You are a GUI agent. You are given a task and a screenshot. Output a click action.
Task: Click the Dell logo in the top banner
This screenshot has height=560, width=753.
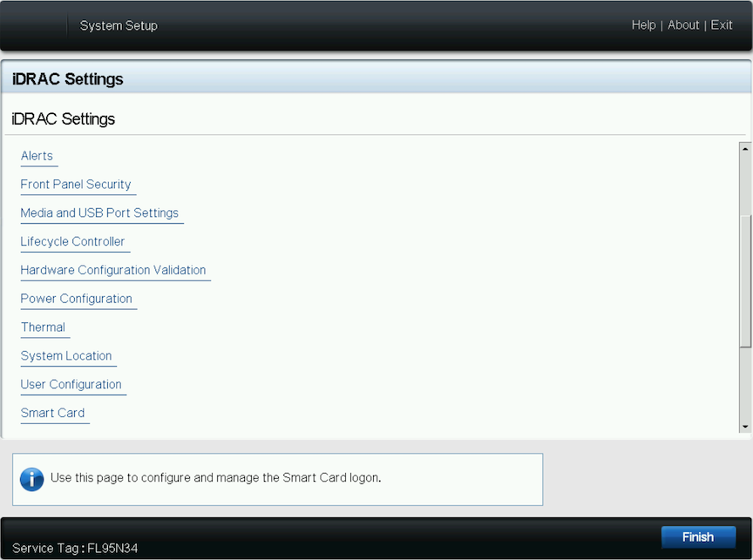[35, 24]
